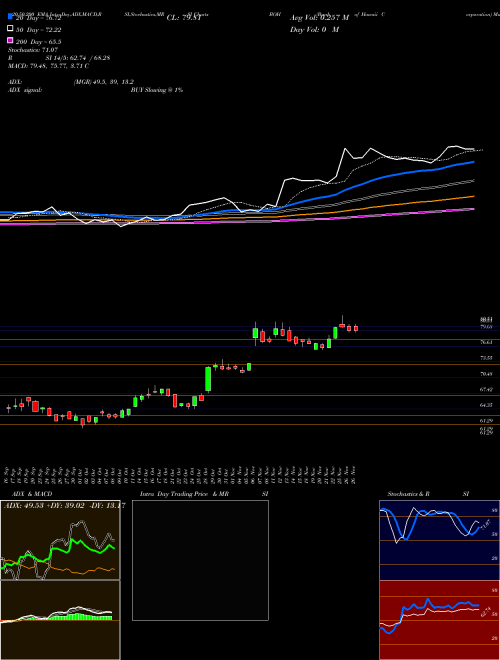
Task: Click the 70.48 price axis label
Action: click(x=487, y=374)
